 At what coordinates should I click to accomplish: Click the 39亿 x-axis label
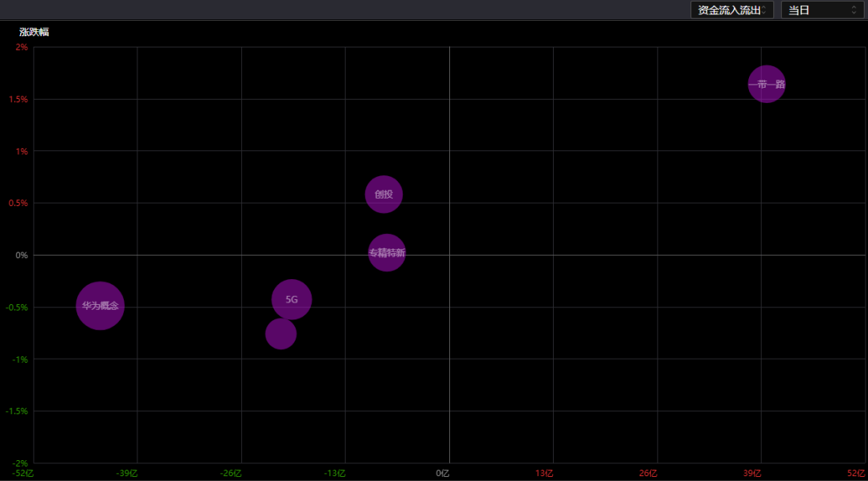click(752, 473)
